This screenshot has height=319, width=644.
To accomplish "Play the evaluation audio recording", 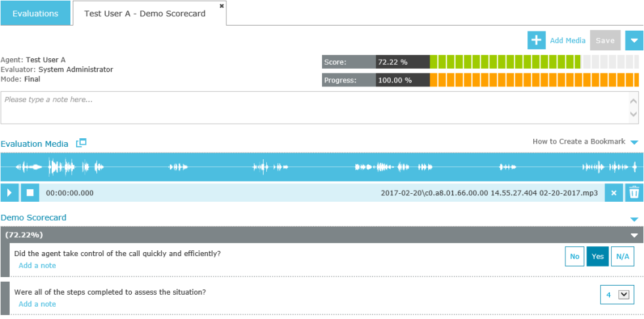I will 10,193.
